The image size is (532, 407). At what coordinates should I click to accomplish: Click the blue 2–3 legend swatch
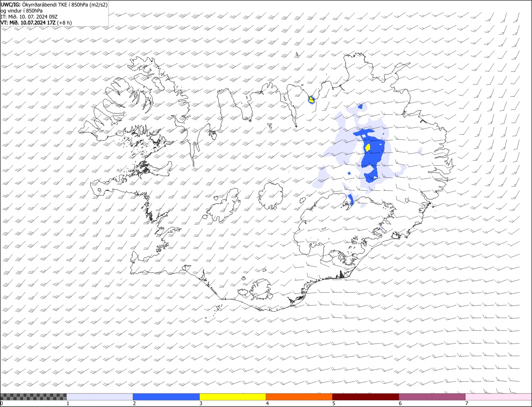166,397
